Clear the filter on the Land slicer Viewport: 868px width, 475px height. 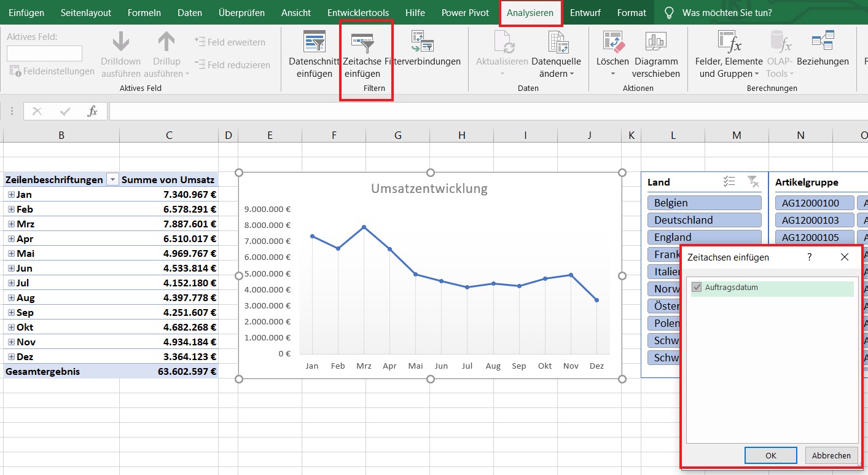tap(753, 181)
